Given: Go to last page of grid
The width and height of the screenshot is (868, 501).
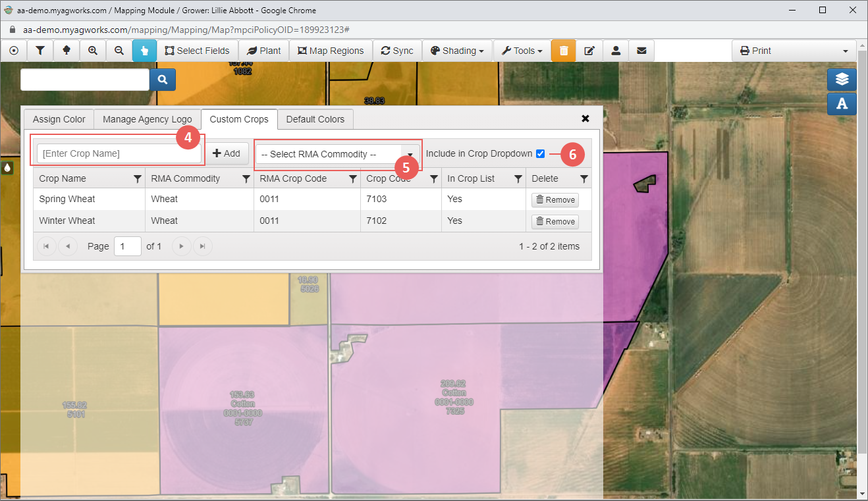Looking at the screenshot, I should (203, 246).
